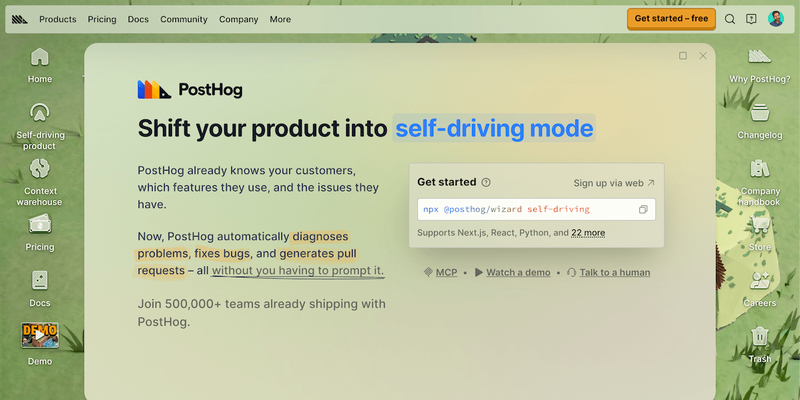Image resolution: width=800 pixels, height=400 pixels.
Task: Click the Get started – free button
Action: [671, 19]
